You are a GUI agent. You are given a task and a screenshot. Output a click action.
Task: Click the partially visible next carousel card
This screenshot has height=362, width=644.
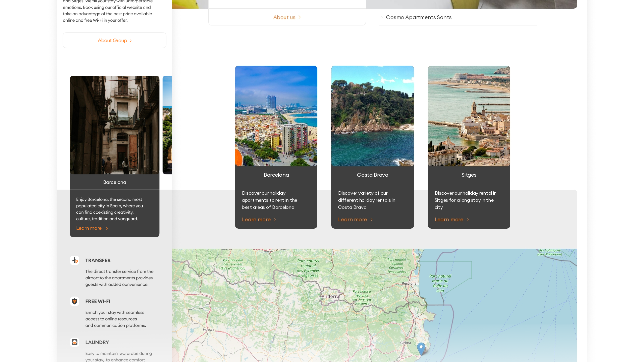(x=168, y=125)
